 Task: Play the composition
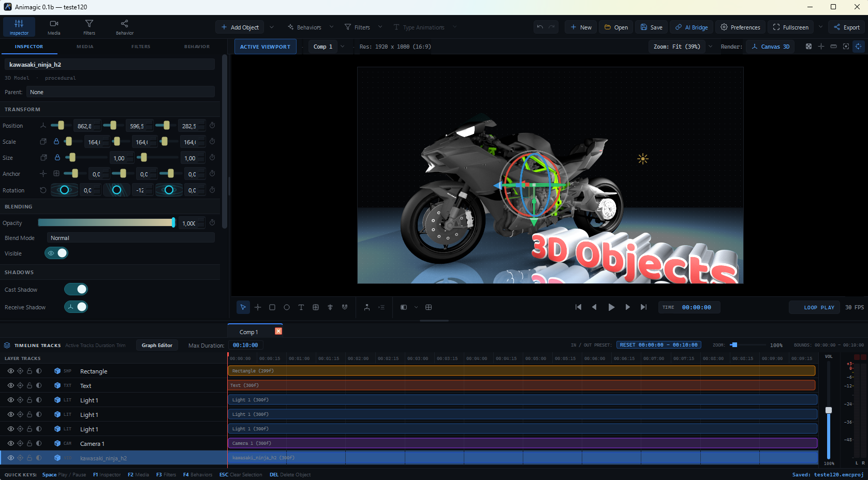pyautogui.click(x=611, y=307)
